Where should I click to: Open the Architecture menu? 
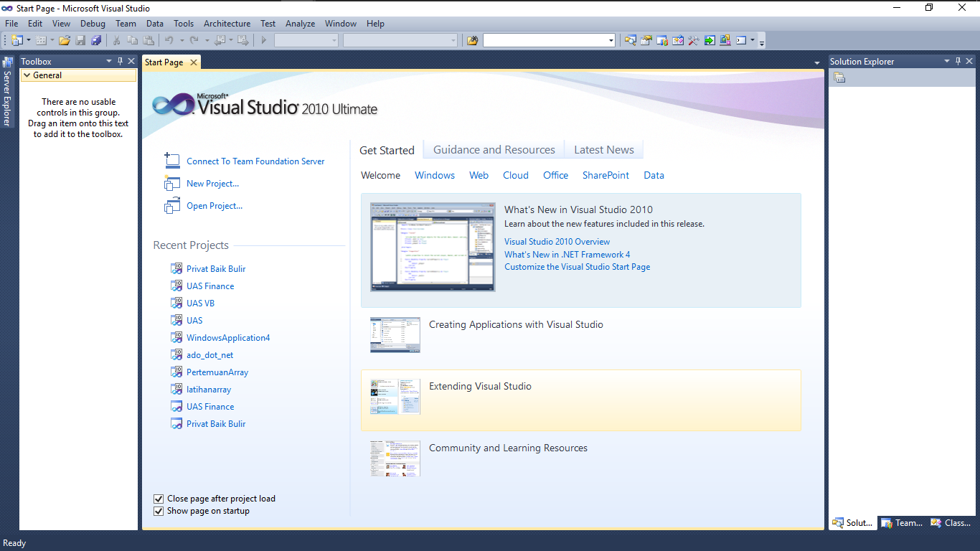tap(227, 24)
